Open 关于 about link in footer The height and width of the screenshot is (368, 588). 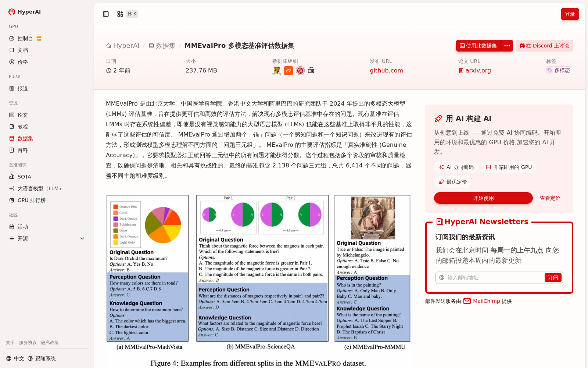point(10,343)
